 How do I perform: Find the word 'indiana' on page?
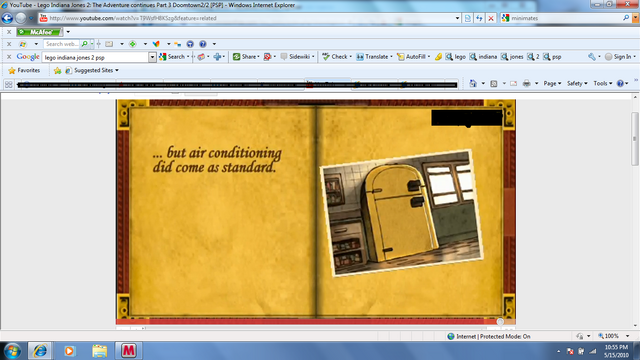(x=483, y=57)
